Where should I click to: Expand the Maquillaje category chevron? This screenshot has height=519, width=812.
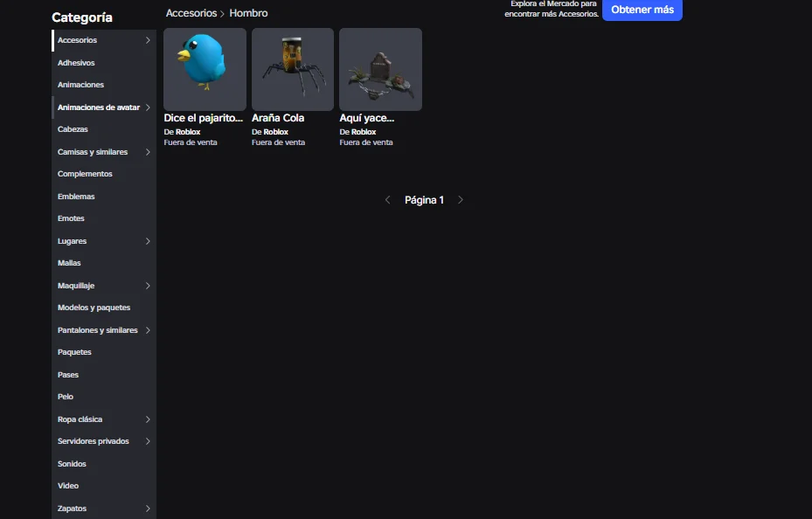click(148, 286)
